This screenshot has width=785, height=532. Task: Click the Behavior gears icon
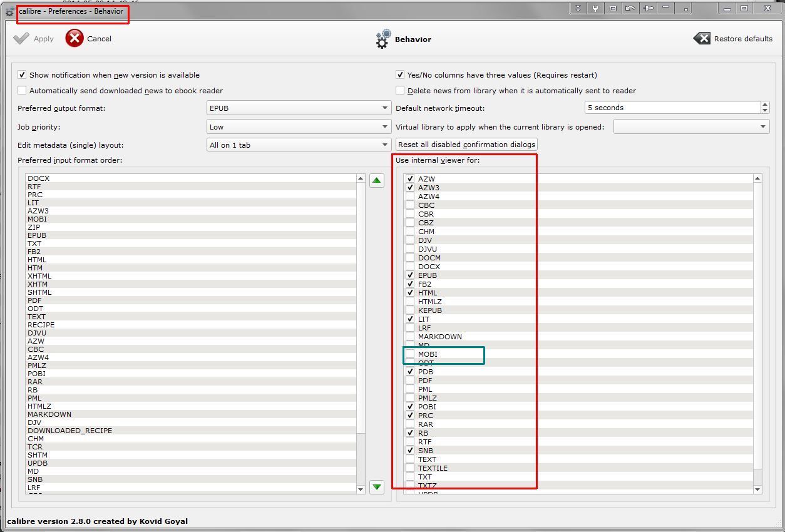click(x=383, y=39)
